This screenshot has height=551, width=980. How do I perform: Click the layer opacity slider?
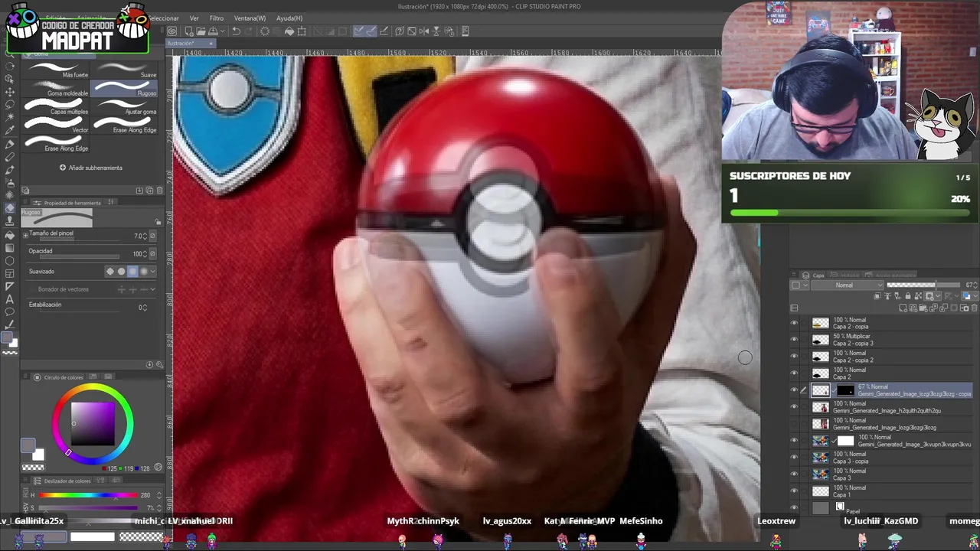[923, 285]
